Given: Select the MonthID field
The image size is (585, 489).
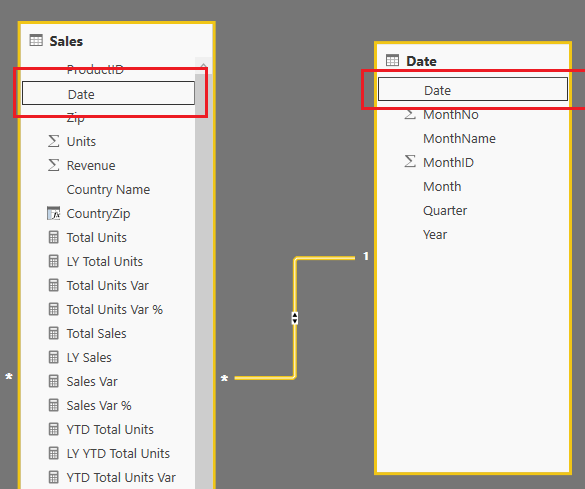Looking at the screenshot, I should click(x=448, y=162).
